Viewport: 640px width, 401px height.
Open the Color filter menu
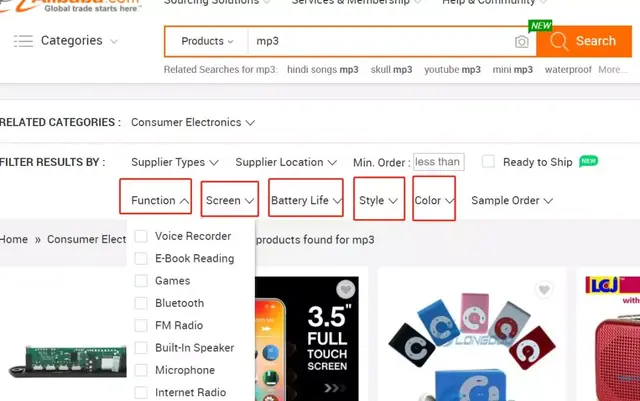tap(434, 198)
